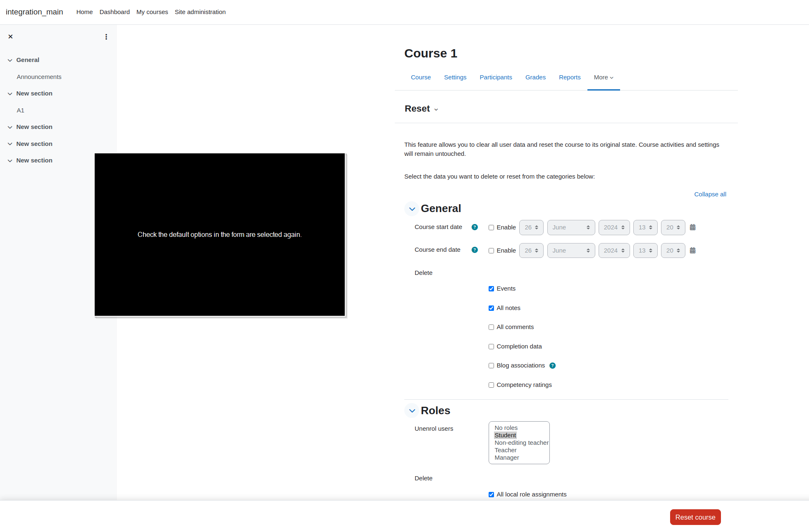This screenshot has width=809, height=532.
Task: Open Announcements in course index
Action: point(39,77)
